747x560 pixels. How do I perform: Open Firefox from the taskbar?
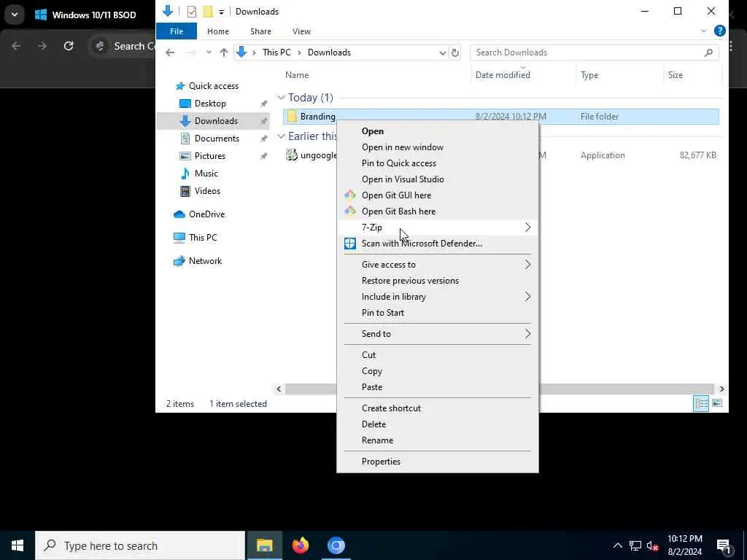click(300, 545)
